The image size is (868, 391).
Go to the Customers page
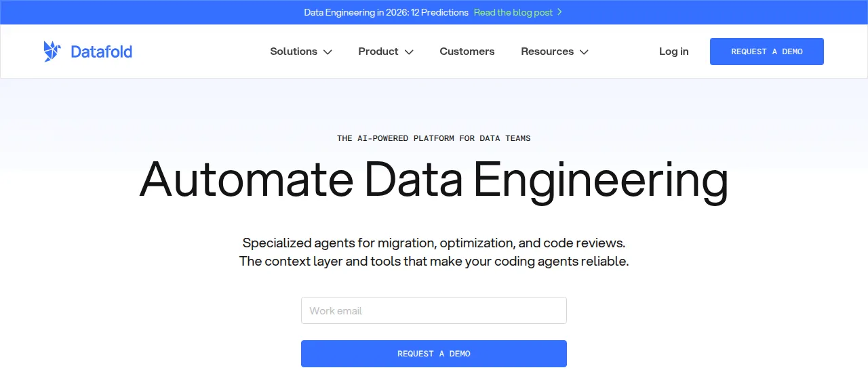[467, 52]
